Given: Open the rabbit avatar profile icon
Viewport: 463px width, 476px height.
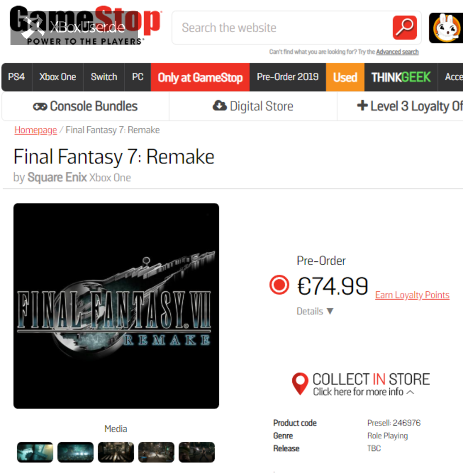Looking at the screenshot, I should [446, 28].
